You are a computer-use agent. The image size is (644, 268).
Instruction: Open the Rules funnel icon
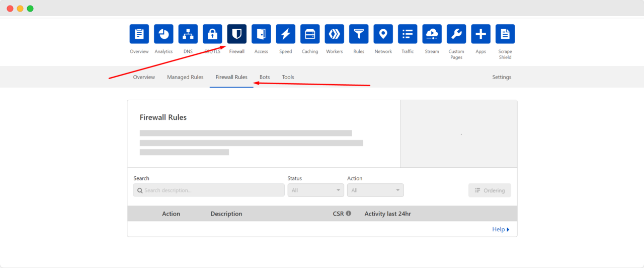[x=359, y=34]
